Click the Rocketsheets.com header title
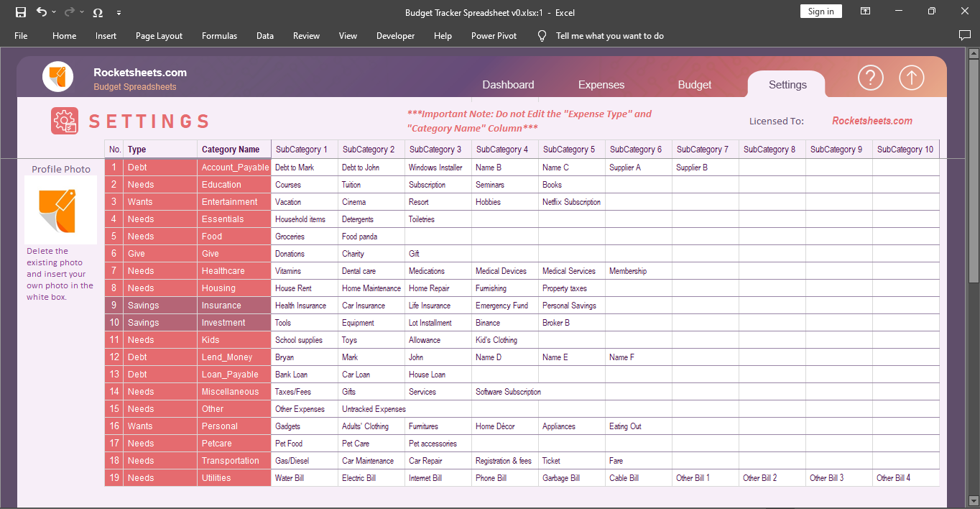980x509 pixels. (x=140, y=73)
